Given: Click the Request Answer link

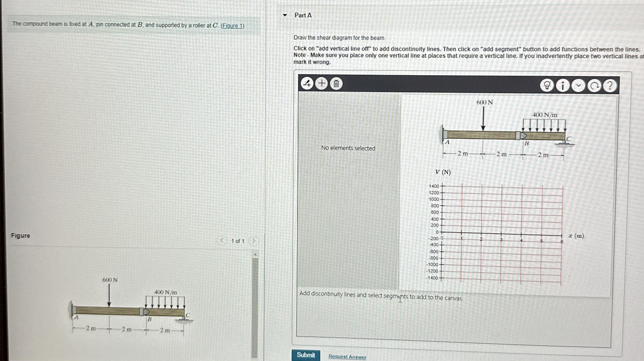Looking at the screenshot, I should pyautogui.click(x=347, y=356).
